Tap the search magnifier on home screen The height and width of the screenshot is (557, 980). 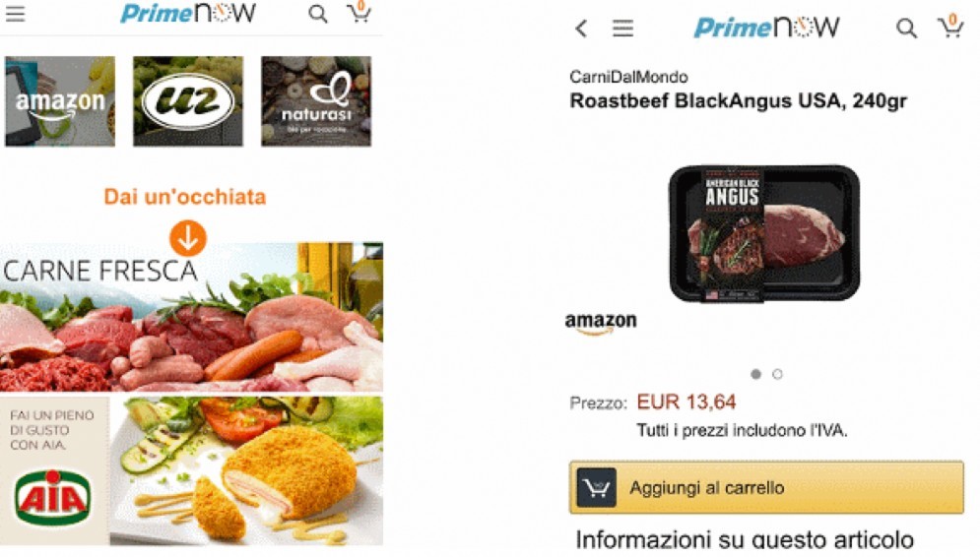[317, 14]
